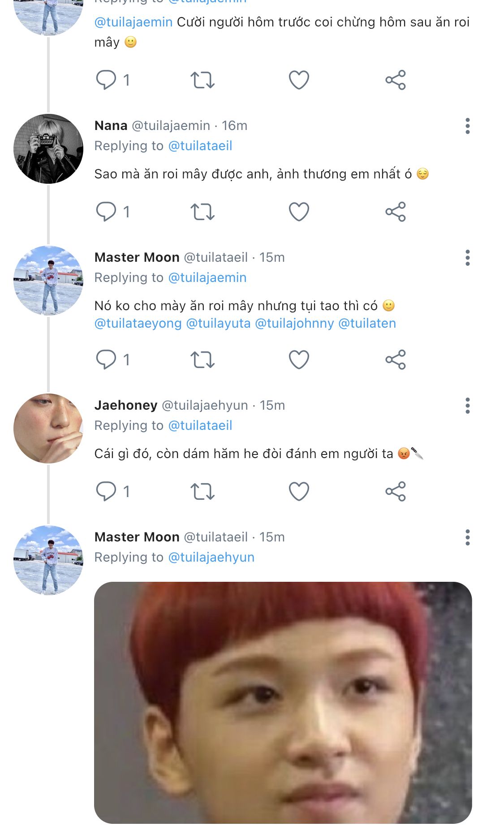Retweet Nana's reply to @tuilataeil
This screenshot has width=504, height=831.
click(202, 212)
